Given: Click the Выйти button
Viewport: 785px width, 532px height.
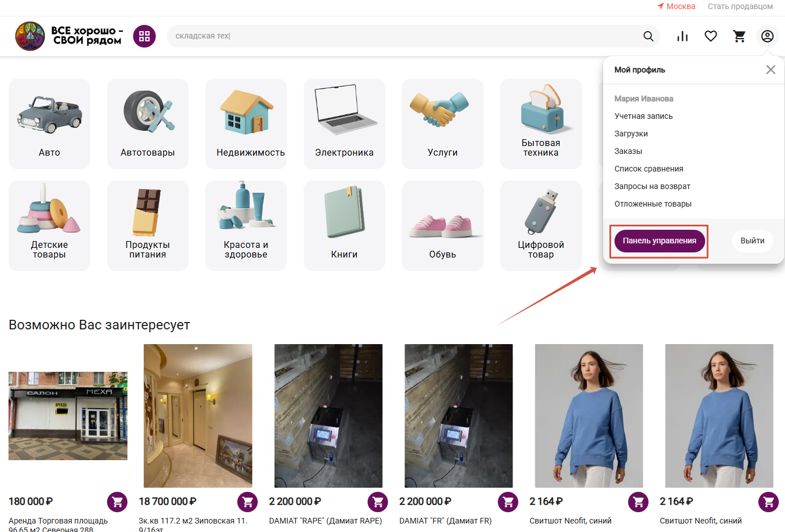Looking at the screenshot, I should point(752,241).
